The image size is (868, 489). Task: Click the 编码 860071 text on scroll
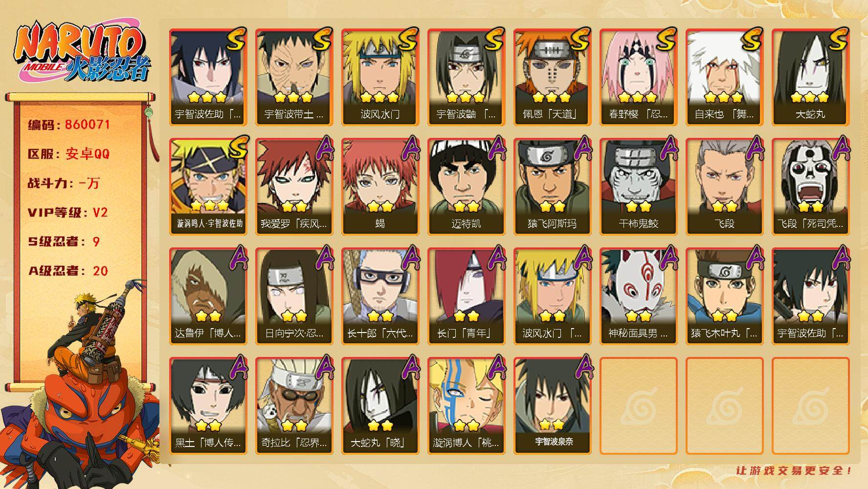pos(69,125)
